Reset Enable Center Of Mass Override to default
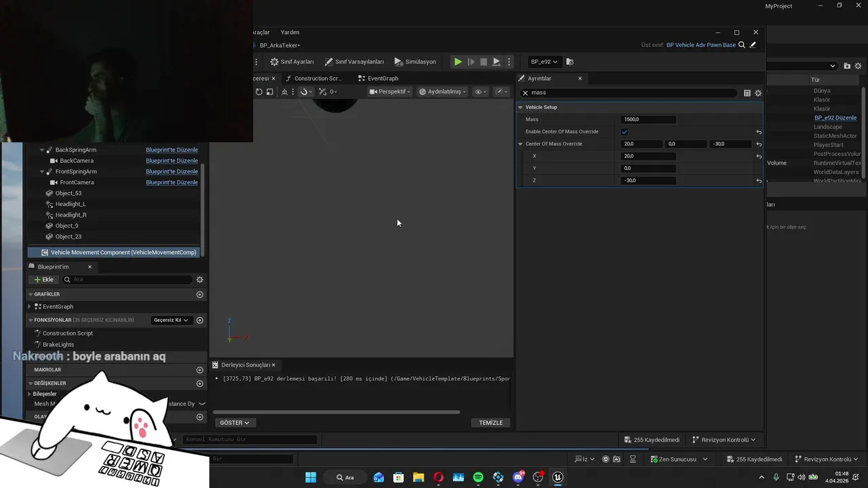The width and height of the screenshot is (868, 488). [x=759, y=132]
